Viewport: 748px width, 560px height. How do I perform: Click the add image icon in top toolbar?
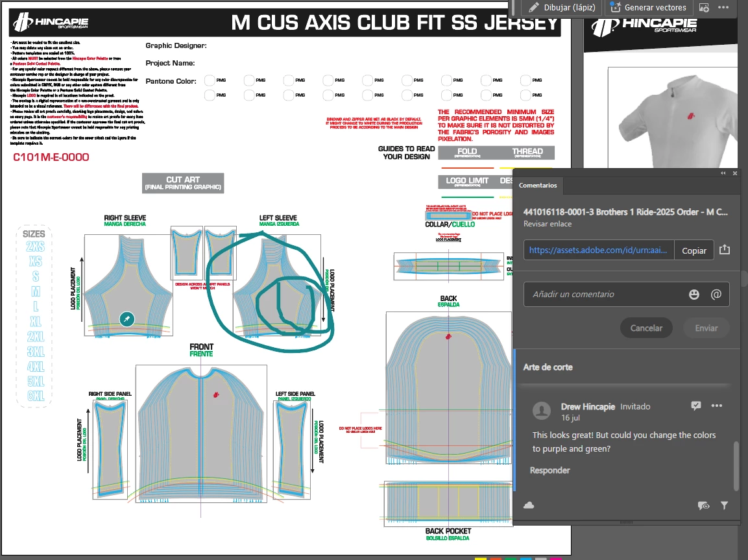pyautogui.click(x=704, y=8)
